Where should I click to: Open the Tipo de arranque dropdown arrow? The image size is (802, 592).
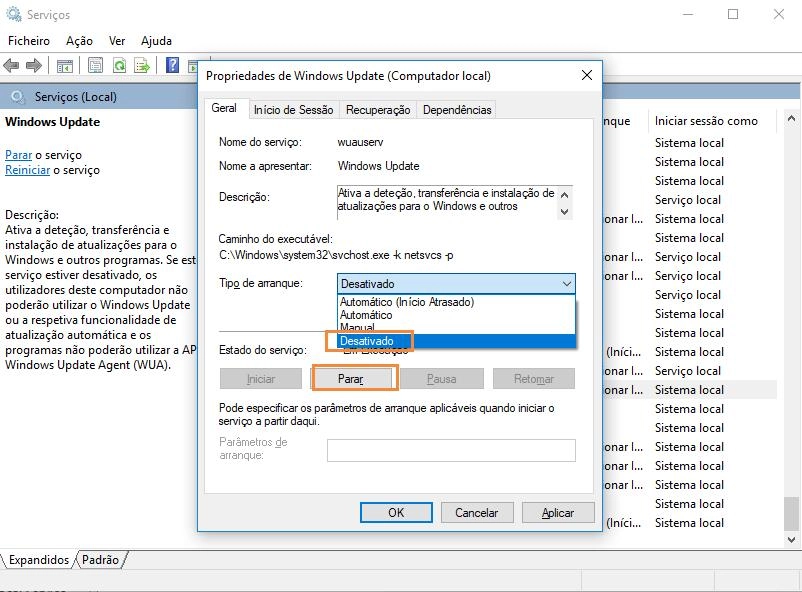567,284
